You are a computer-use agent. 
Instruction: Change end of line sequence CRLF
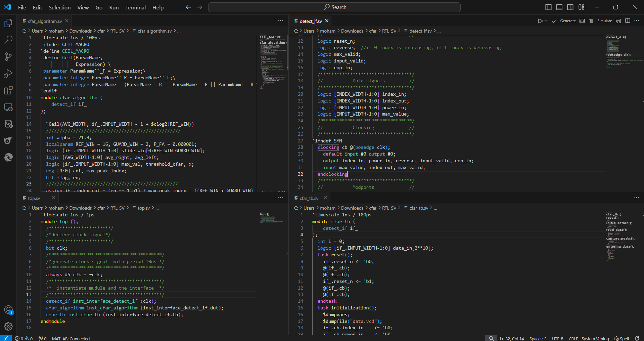click(573, 338)
